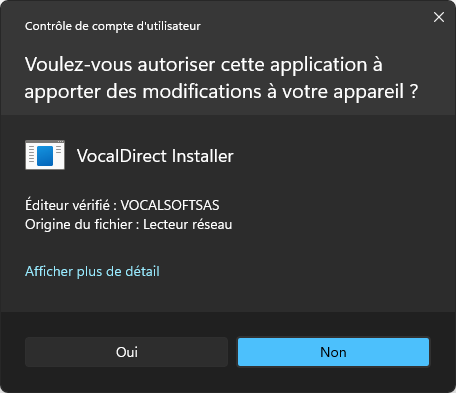The height and width of the screenshot is (393, 456).
Task: Click the Éditeur vérifié label
Action: 71,205
